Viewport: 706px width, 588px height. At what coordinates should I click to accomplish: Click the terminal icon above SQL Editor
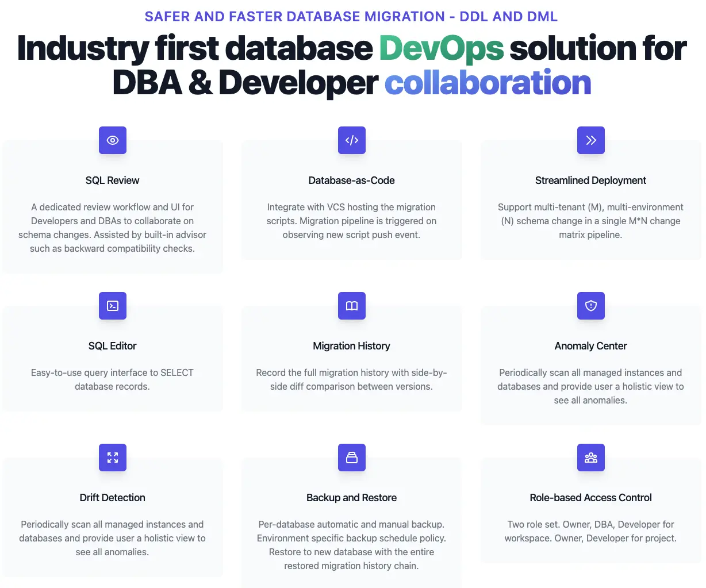tap(113, 306)
